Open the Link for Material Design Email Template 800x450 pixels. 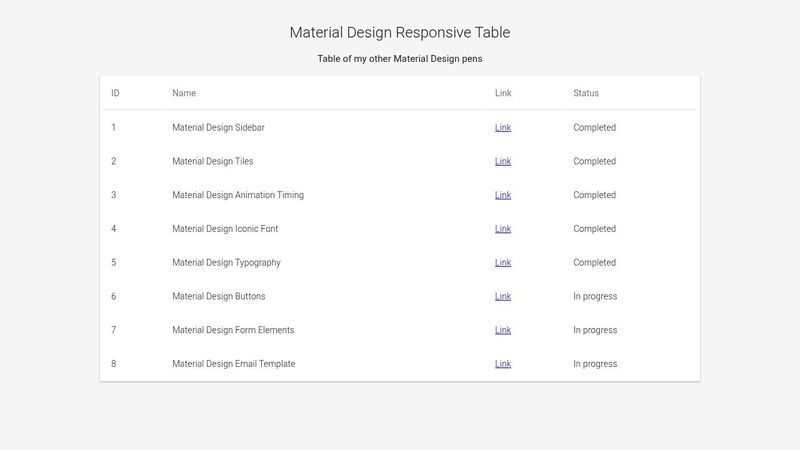tap(503, 364)
